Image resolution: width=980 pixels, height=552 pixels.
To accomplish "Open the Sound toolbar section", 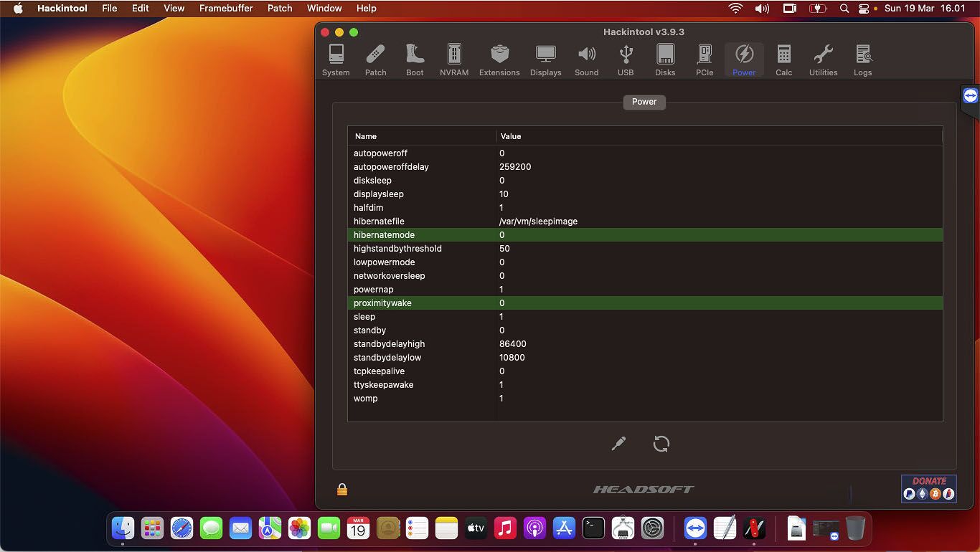I will tap(586, 60).
